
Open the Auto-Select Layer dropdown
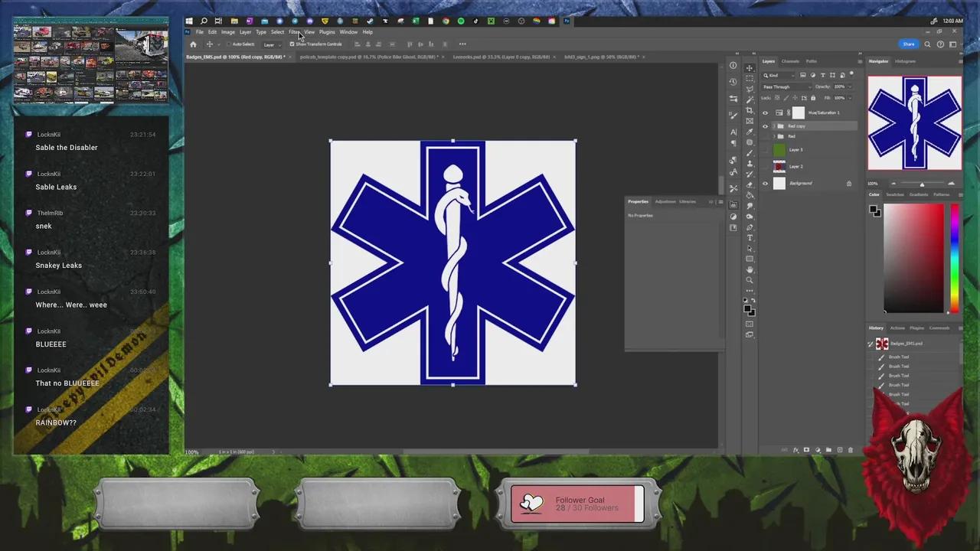(271, 44)
